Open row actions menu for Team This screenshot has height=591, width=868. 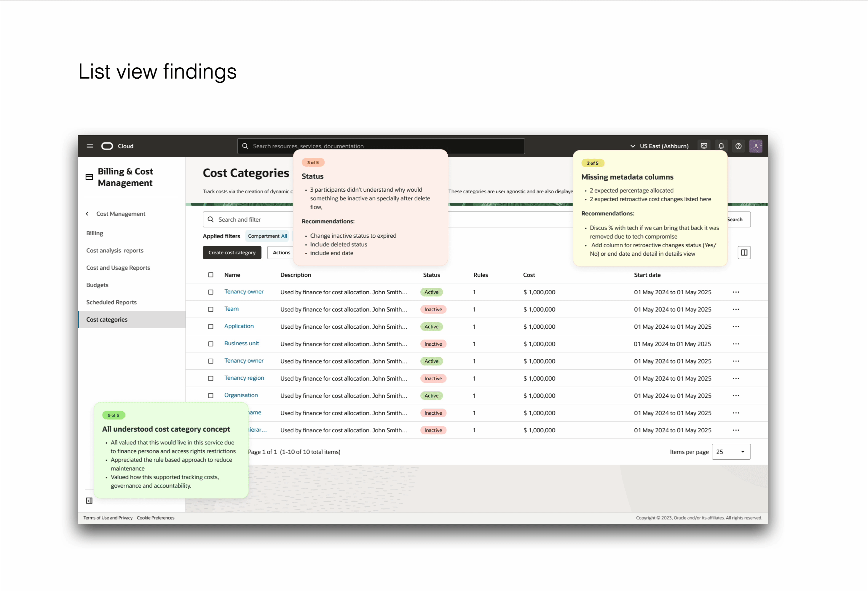[736, 309]
